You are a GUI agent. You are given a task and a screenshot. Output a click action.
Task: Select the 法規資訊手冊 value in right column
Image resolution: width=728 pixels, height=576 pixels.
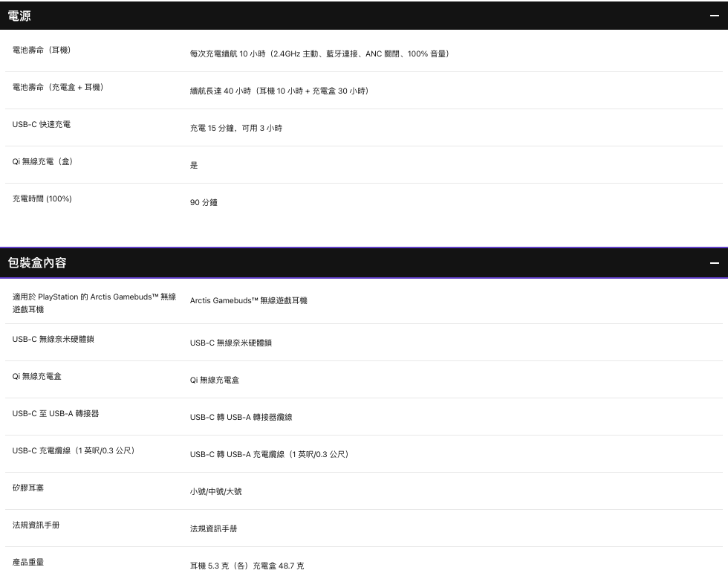click(213, 528)
